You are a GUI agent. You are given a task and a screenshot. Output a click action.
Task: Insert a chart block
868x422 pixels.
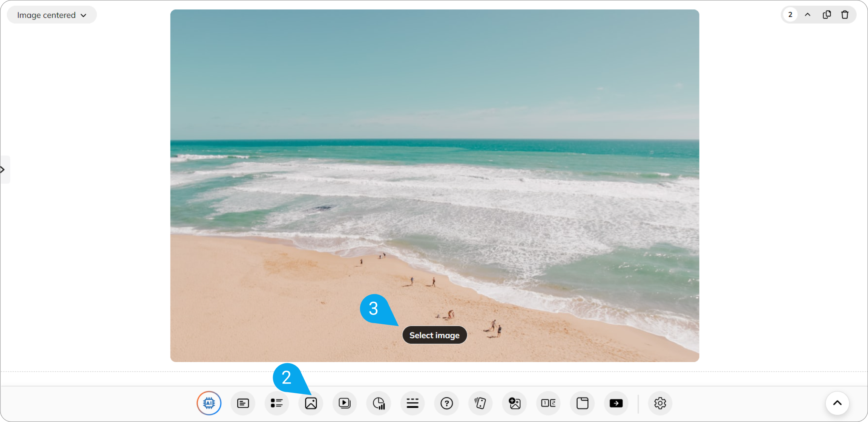[x=379, y=403]
